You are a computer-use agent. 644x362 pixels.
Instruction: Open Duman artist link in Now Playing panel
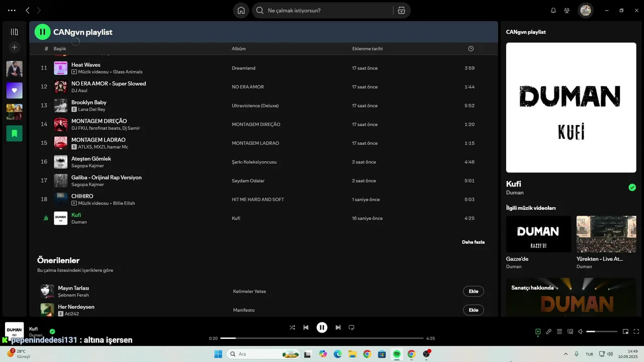click(515, 193)
